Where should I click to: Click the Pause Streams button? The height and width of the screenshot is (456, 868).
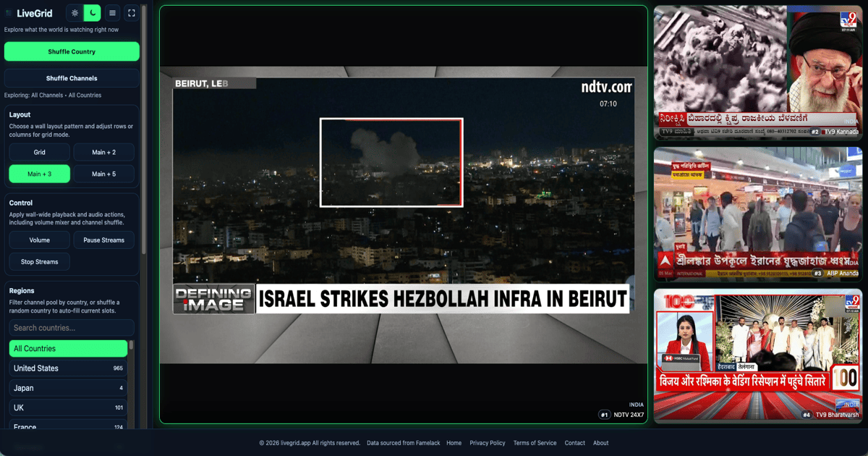(x=103, y=240)
